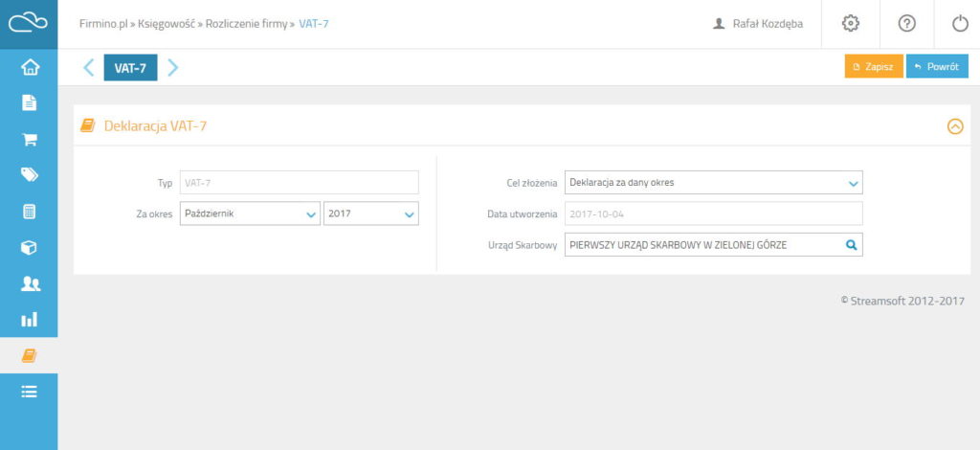This screenshot has height=450, width=980.
Task: Collapse the Deklaracja VAT-7 panel
Action: [x=955, y=127]
